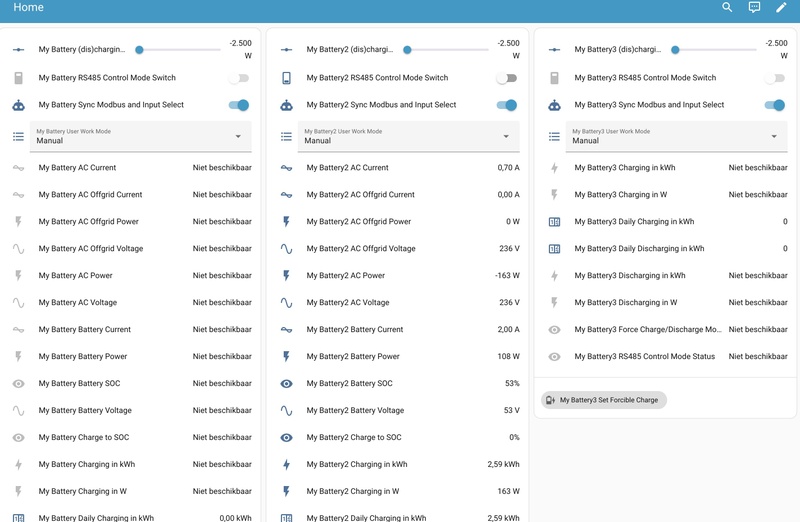Click the My Battery3 (dis)charging power slider
Screen dimensions: 800x522
(x=713, y=49)
